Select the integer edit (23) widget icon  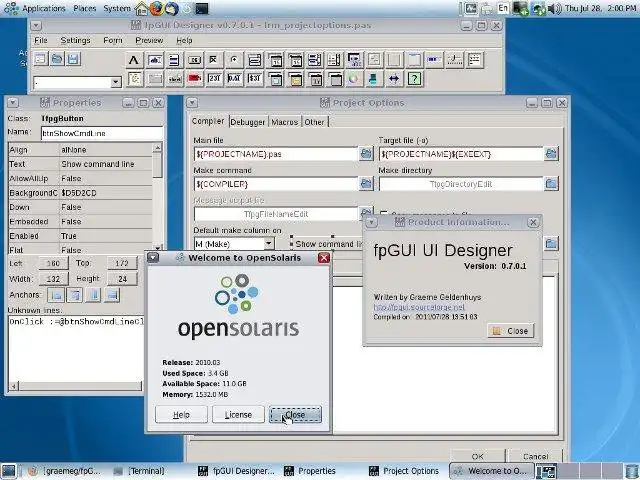[214, 79]
